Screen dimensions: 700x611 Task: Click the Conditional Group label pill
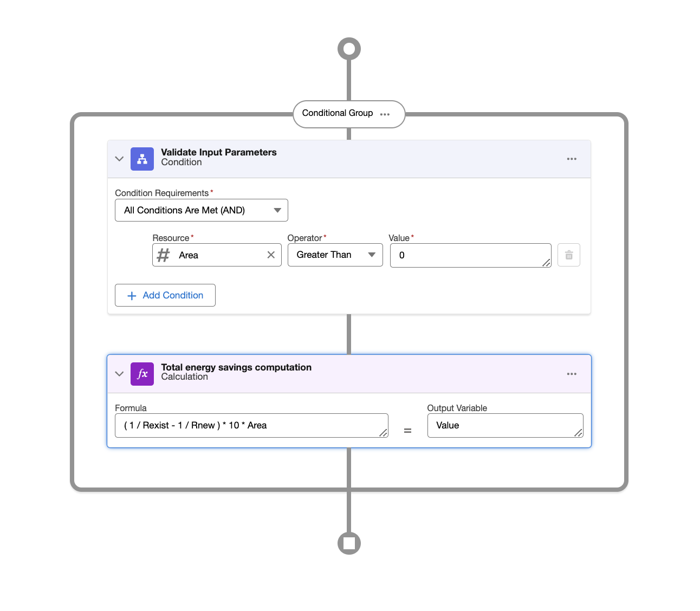[338, 113]
